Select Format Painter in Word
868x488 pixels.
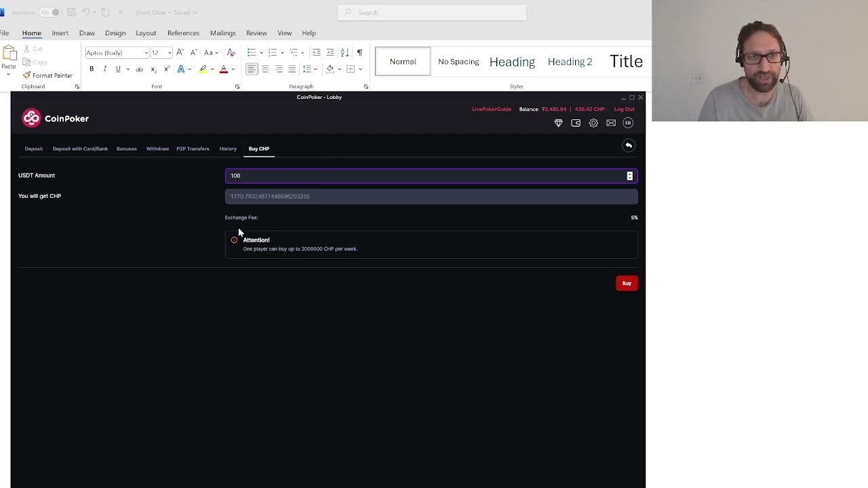[x=47, y=75]
